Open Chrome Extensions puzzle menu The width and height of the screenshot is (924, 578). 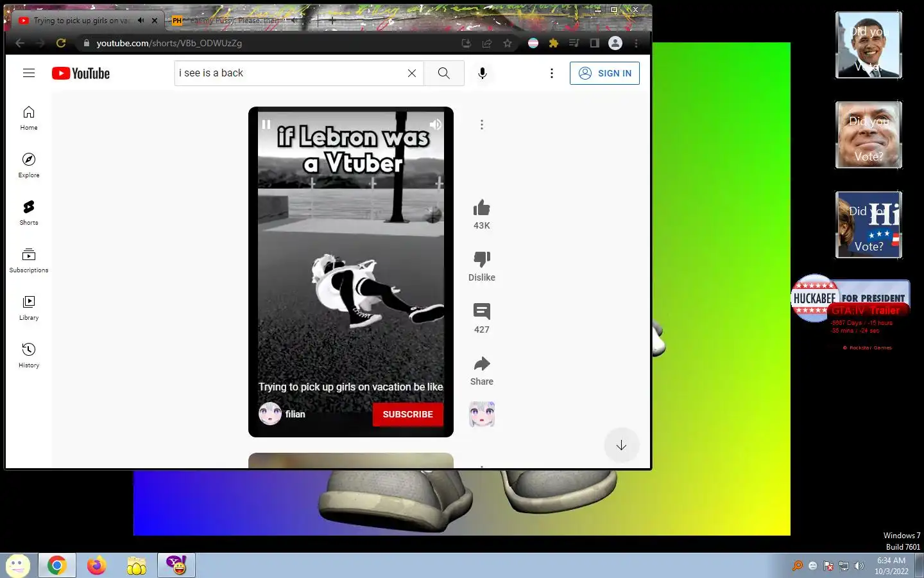pyautogui.click(x=554, y=43)
